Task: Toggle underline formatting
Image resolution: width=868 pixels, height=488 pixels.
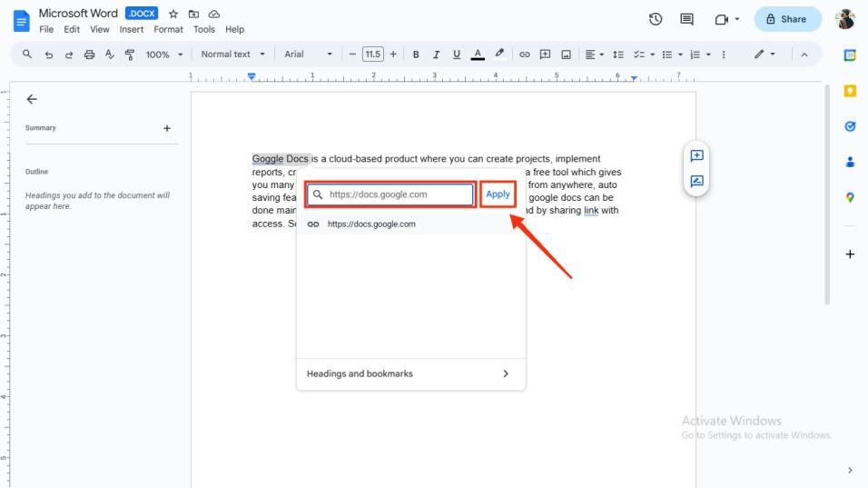Action: 456,55
